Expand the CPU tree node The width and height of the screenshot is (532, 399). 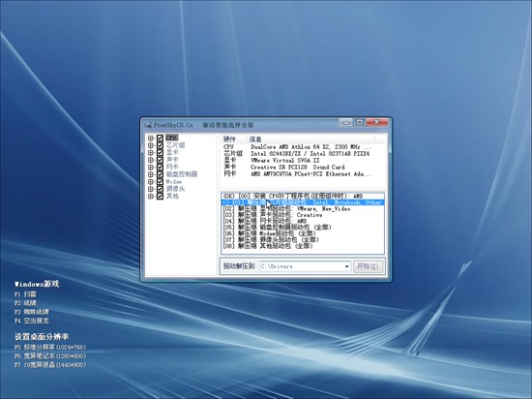(151, 138)
